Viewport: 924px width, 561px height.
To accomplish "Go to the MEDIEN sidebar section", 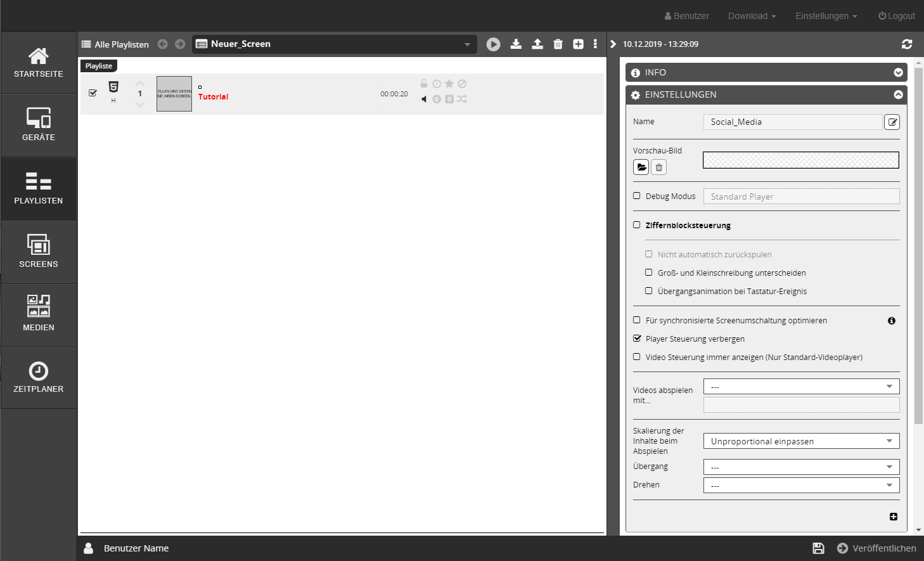I will 39,314.
